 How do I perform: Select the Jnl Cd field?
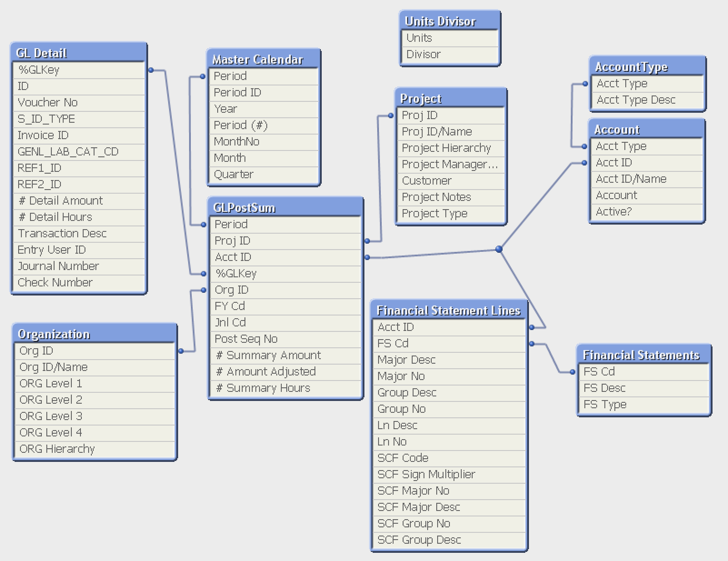(285, 323)
